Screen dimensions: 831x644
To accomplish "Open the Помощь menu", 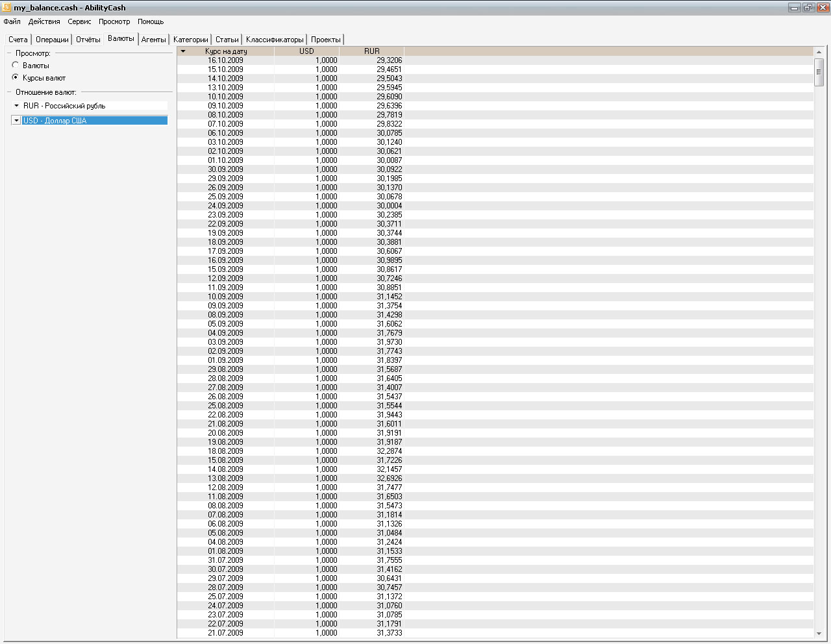I will (151, 21).
